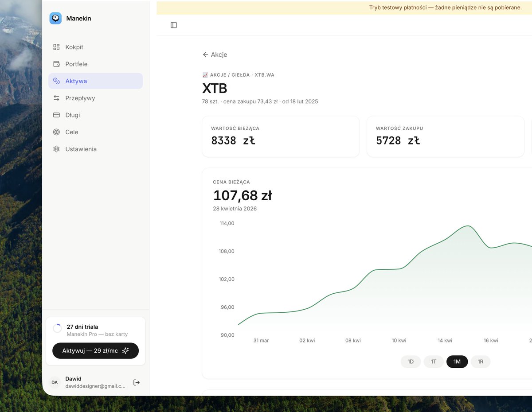532x412 pixels.
Task: Click the Długi card icon
Action: pyautogui.click(x=56, y=115)
